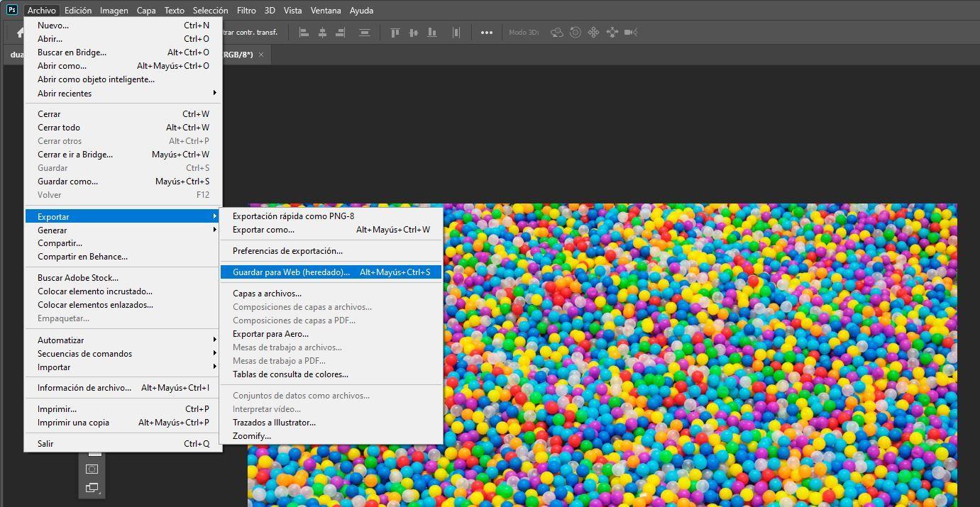Open Preferencias de exportación...

(x=331, y=251)
